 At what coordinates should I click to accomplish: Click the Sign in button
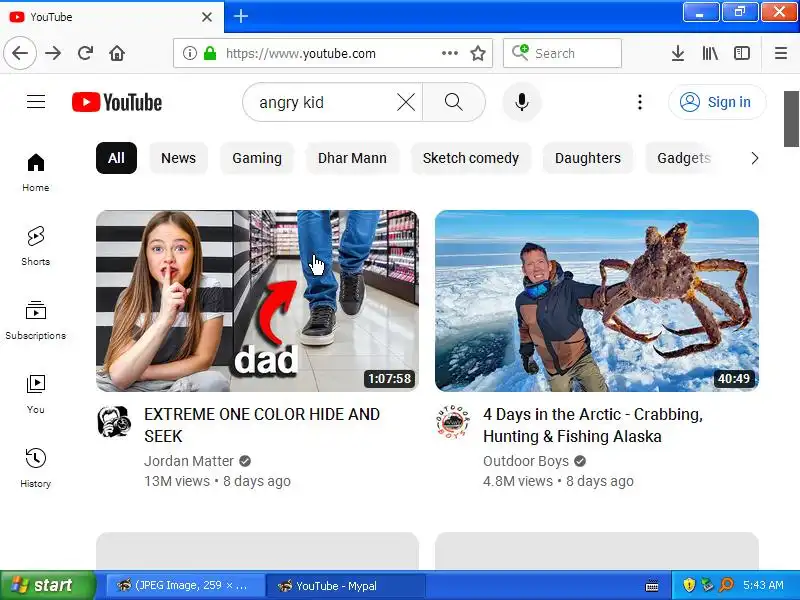click(x=717, y=102)
